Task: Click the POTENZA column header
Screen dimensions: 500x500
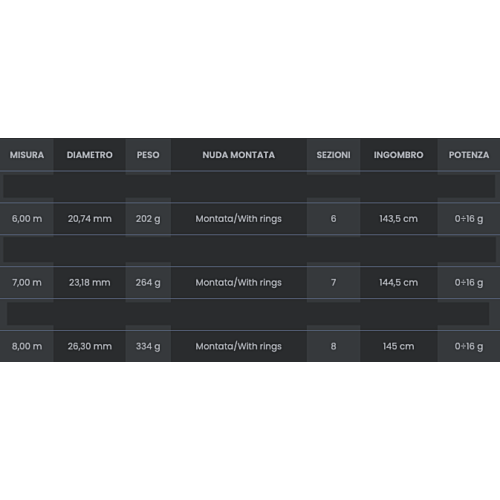Action: 469,155
